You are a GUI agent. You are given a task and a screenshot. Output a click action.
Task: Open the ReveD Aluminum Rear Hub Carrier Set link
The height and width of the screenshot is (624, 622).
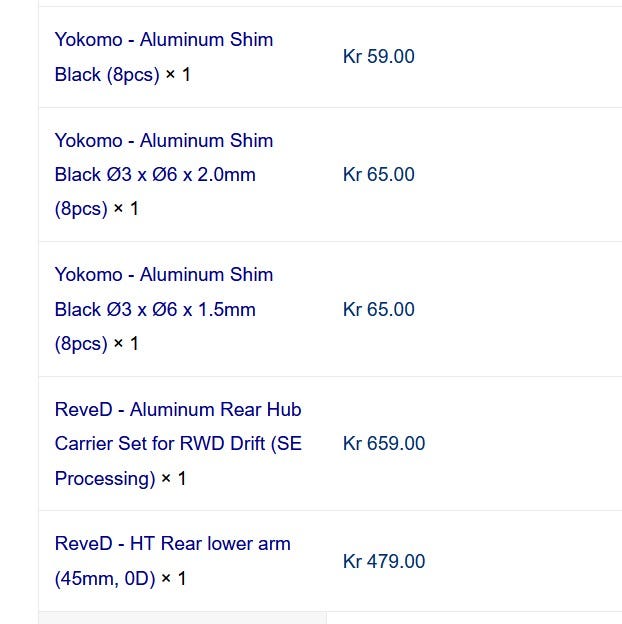[x=178, y=443]
